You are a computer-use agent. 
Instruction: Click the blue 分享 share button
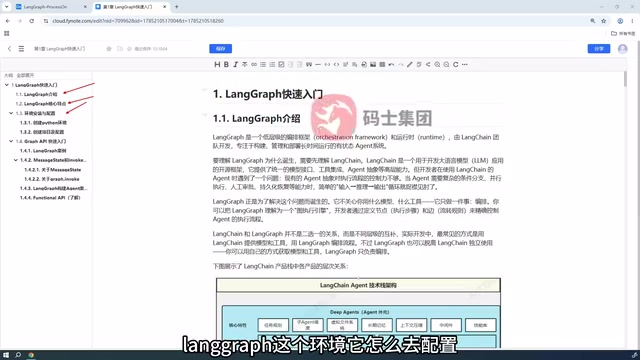click(599, 49)
